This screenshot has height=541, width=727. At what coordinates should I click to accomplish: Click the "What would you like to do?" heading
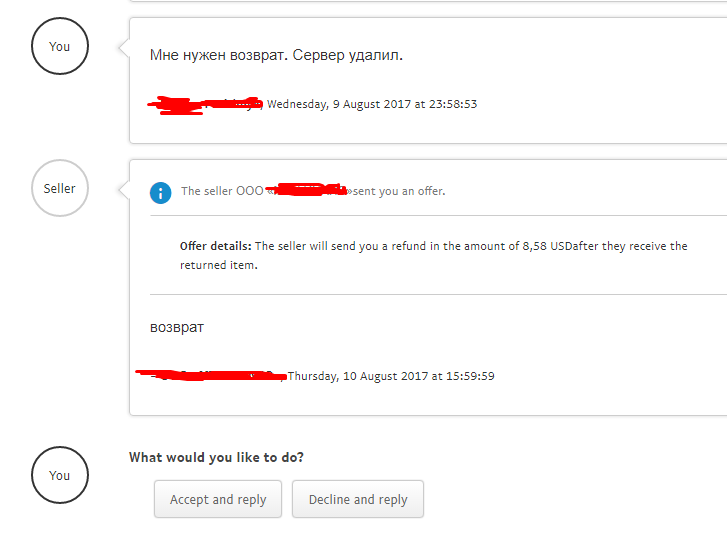(x=216, y=458)
